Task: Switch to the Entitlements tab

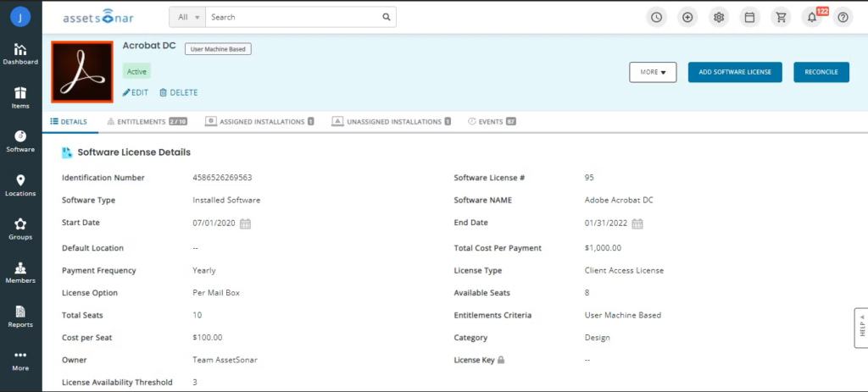Action: click(147, 122)
